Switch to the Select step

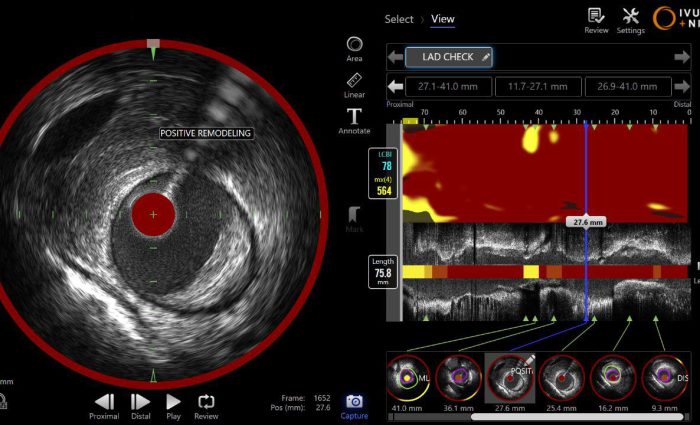click(399, 19)
